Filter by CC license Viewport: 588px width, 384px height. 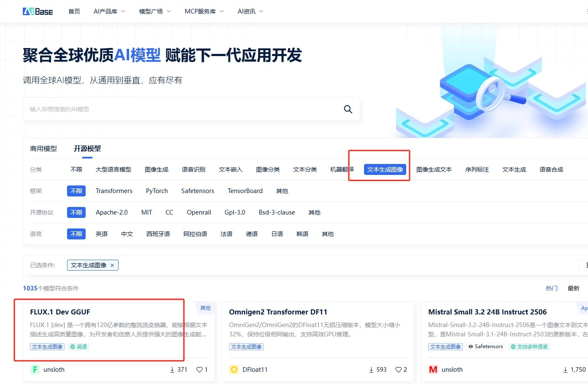coord(170,212)
